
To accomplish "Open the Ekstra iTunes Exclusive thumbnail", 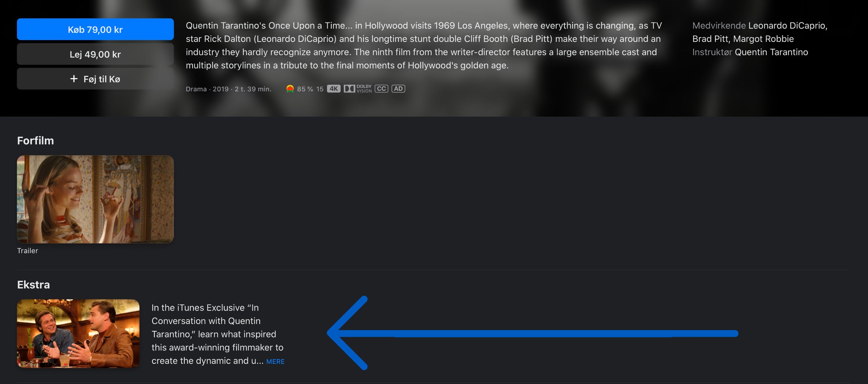I will point(78,333).
